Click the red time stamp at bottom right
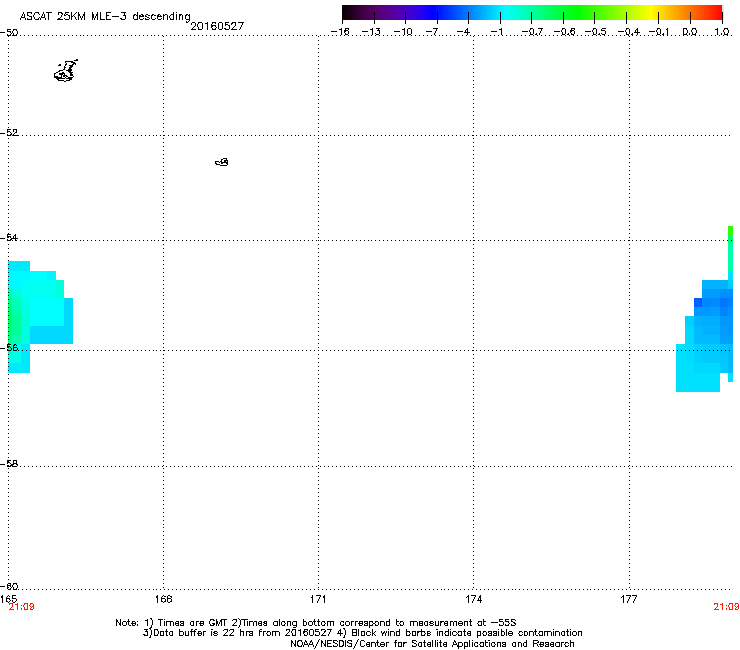The height and width of the screenshot is (650, 740). tap(726, 607)
